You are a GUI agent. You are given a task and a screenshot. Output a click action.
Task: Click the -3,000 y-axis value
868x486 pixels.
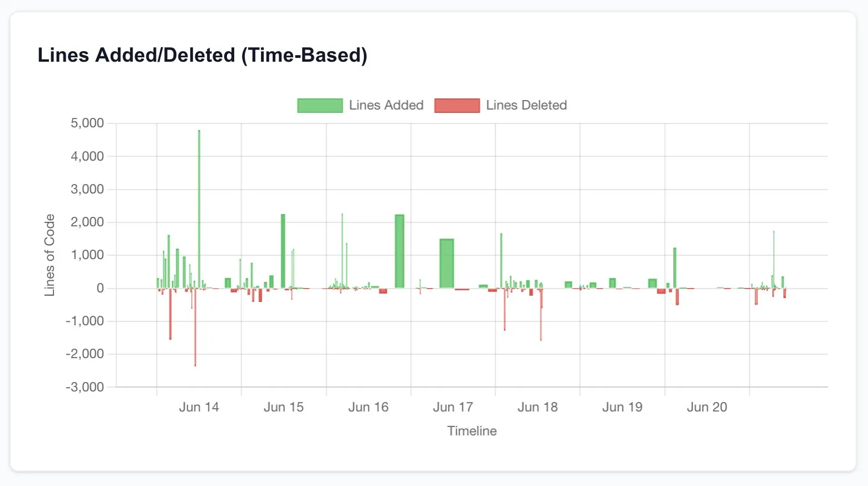pyautogui.click(x=85, y=387)
